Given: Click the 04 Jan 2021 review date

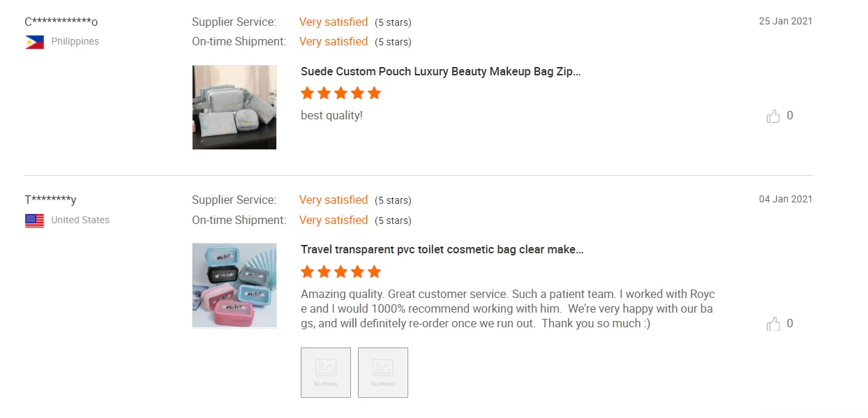Looking at the screenshot, I should 786,199.
